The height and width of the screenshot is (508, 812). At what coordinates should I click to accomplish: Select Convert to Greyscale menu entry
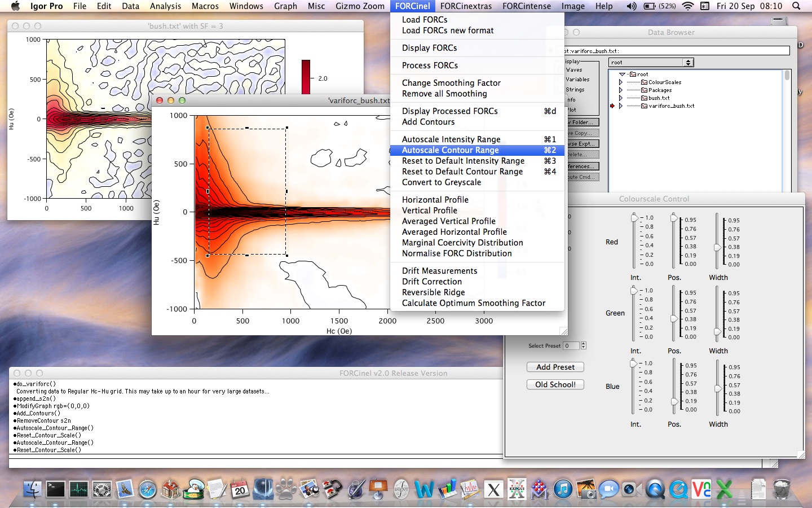441,182
